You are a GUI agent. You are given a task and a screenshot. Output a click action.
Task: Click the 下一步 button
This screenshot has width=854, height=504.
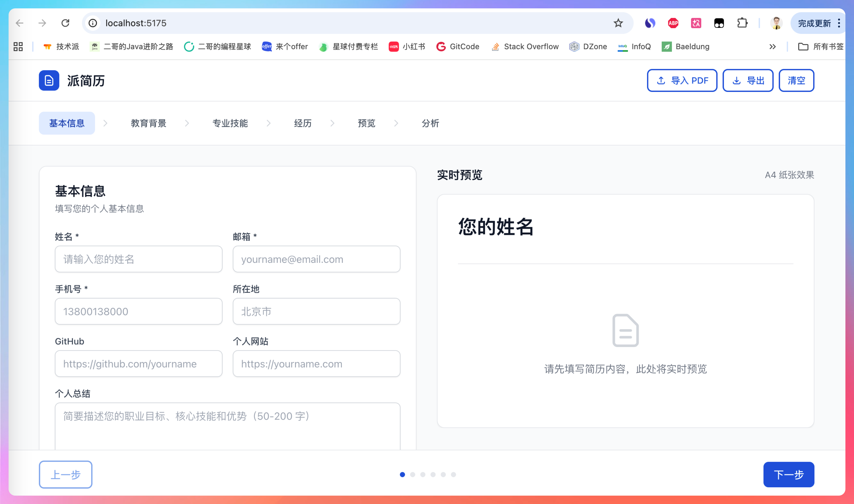point(788,474)
